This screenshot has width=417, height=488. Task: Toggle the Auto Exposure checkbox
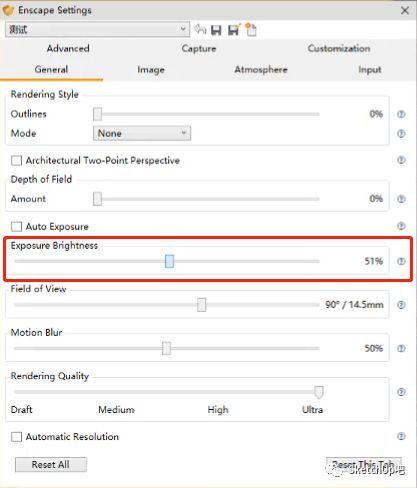pos(16,227)
